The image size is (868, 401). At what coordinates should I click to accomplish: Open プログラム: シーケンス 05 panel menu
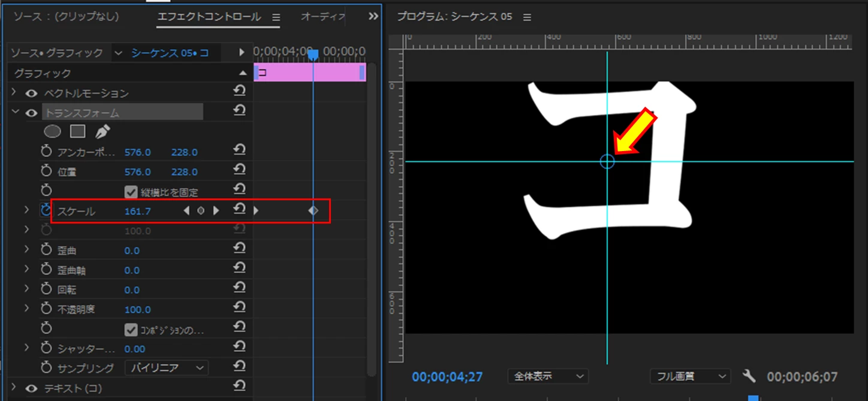527,17
